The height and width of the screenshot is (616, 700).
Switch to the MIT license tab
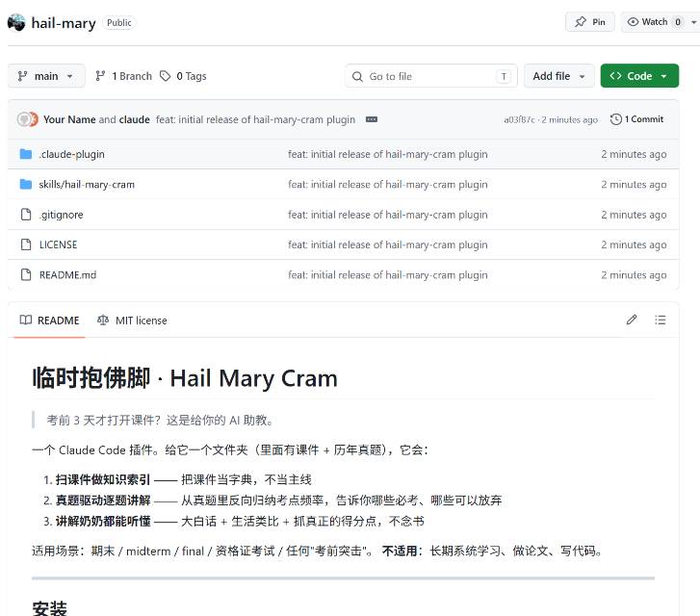[x=132, y=321]
